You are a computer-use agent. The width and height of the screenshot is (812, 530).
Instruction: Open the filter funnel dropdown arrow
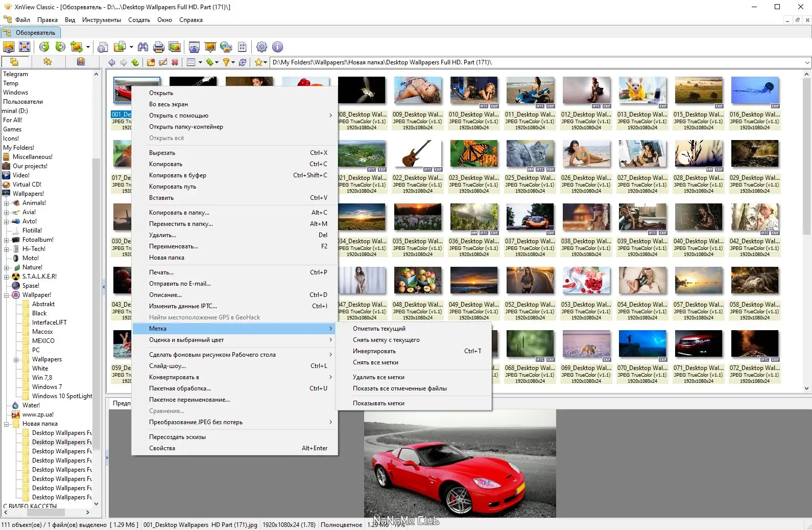[233, 62]
